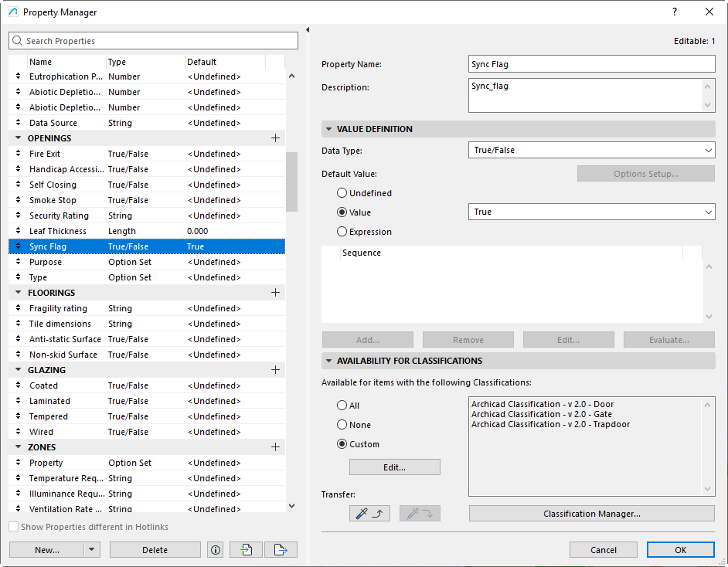Select All classifications radio
728x567 pixels.
coord(342,406)
